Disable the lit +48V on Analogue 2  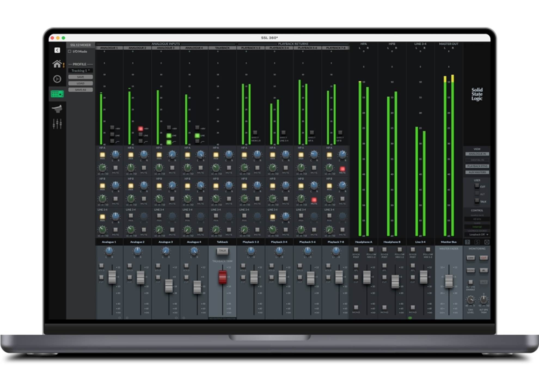point(140,128)
